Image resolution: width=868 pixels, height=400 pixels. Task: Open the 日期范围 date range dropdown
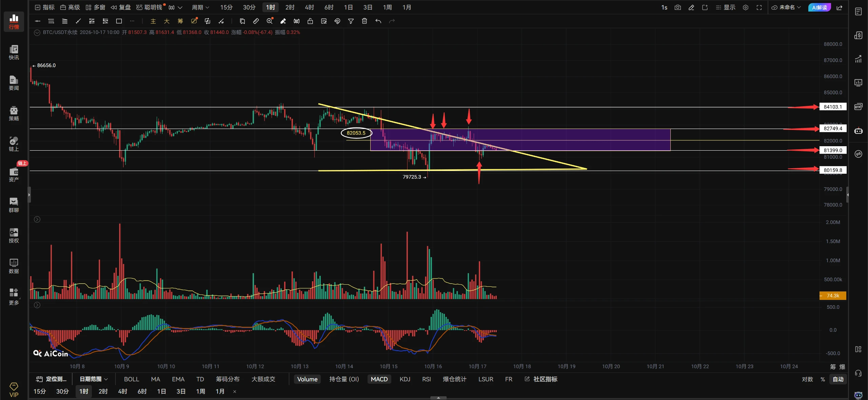coord(94,379)
